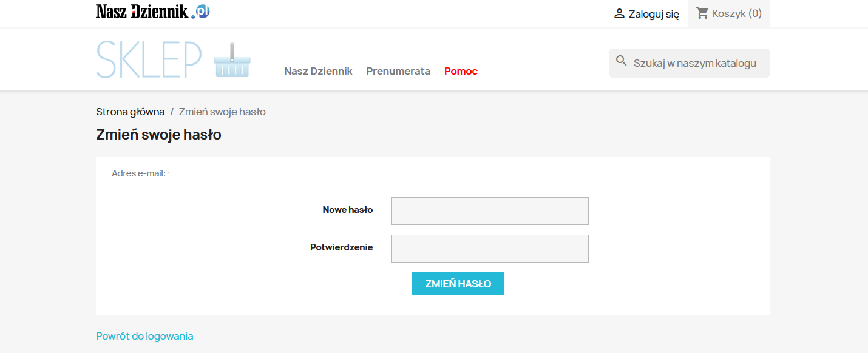This screenshot has height=353, width=868.
Task: Click the Nasz Dziennik .pl globe icon
Action: click(x=203, y=10)
